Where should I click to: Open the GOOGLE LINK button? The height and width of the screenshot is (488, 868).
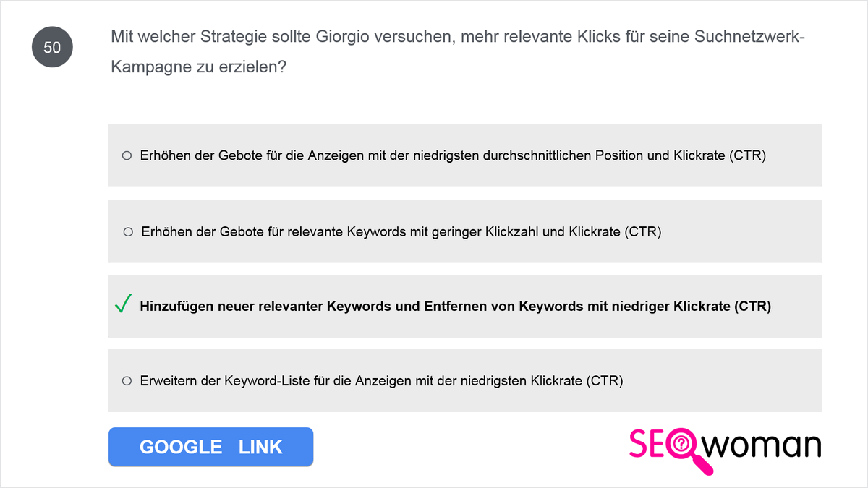(210, 447)
